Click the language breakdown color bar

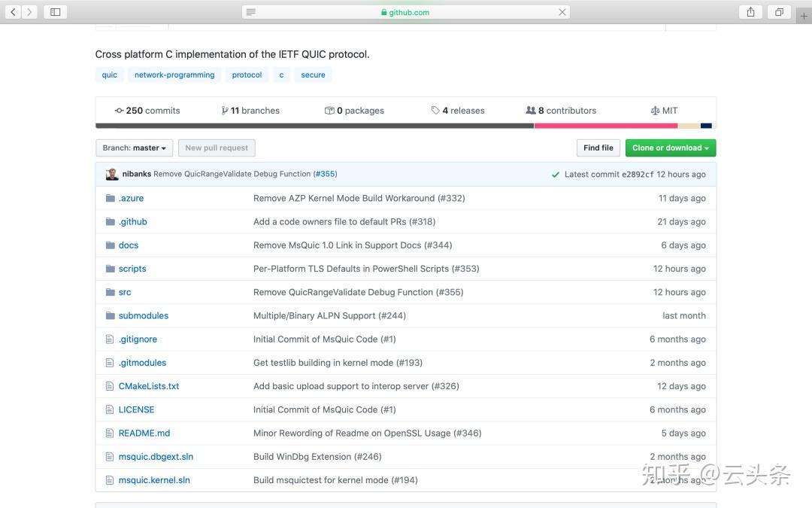point(406,126)
